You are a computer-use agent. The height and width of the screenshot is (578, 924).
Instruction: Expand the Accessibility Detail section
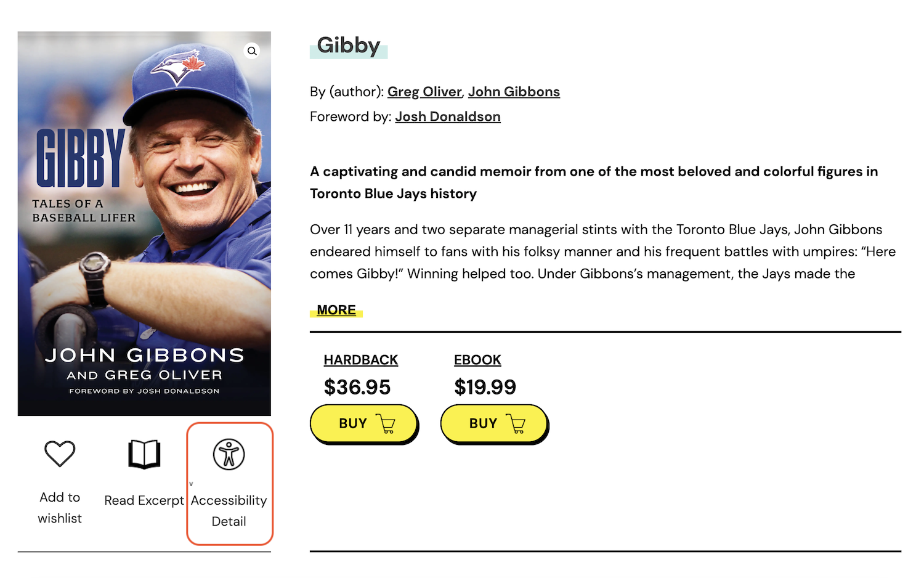(229, 510)
